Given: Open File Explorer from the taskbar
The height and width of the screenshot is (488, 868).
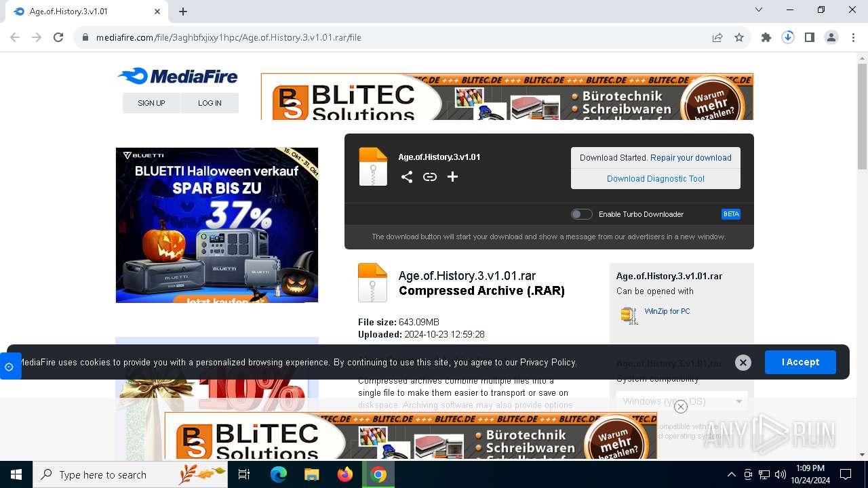Looking at the screenshot, I should tap(311, 474).
